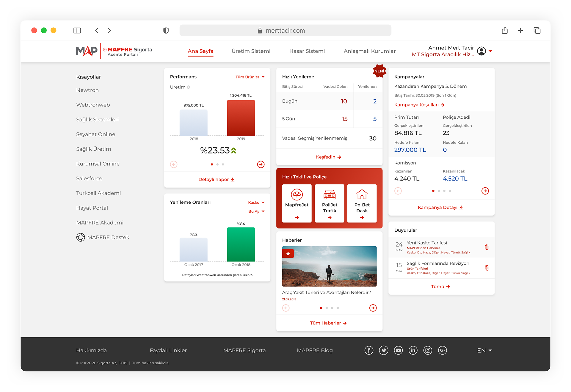Open the Tüm Haberler link
Screen dimensions: 571x392
click(328, 323)
